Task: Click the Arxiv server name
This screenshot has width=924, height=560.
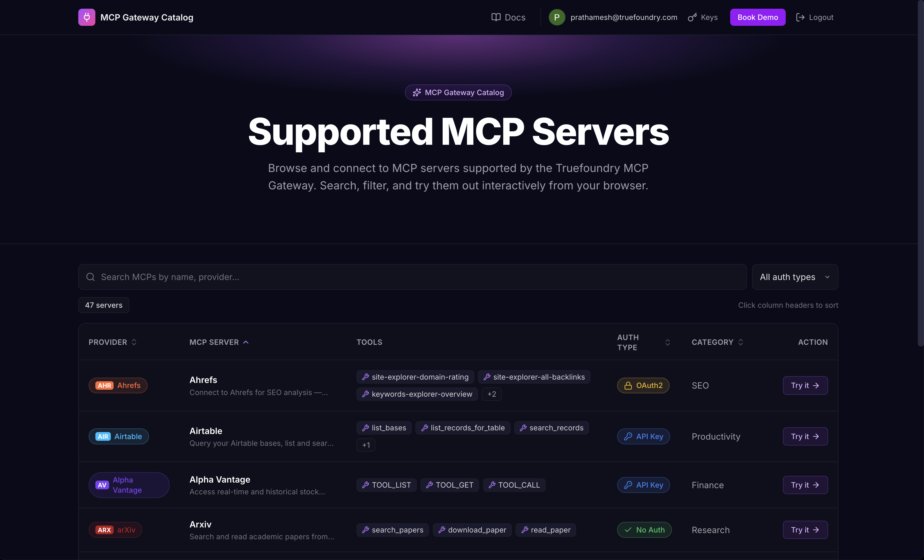Action: (201, 524)
